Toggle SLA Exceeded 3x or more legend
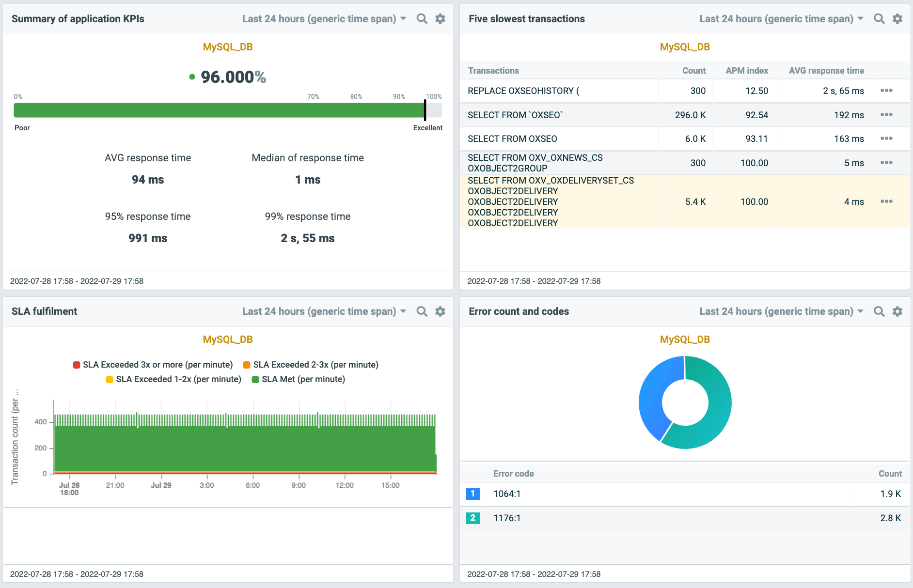The image size is (913, 588). coord(153,365)
